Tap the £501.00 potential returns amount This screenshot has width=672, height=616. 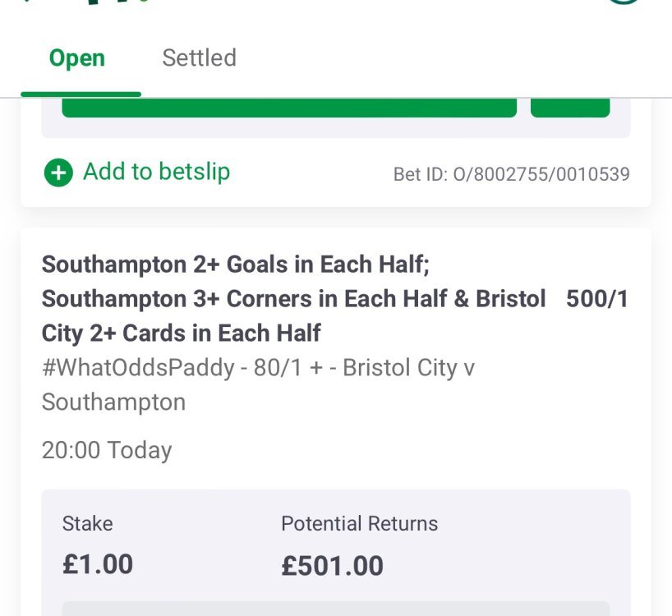click(332, 566)
